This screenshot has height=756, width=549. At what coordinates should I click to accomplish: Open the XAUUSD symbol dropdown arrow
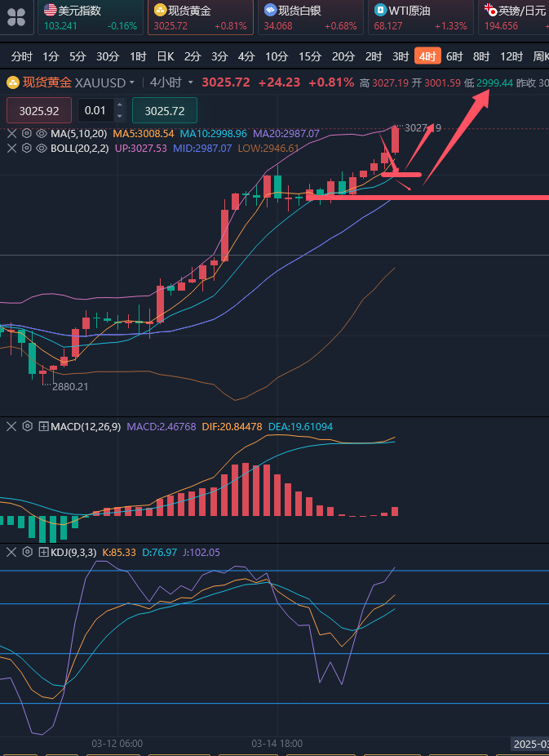tap(132, 83)
